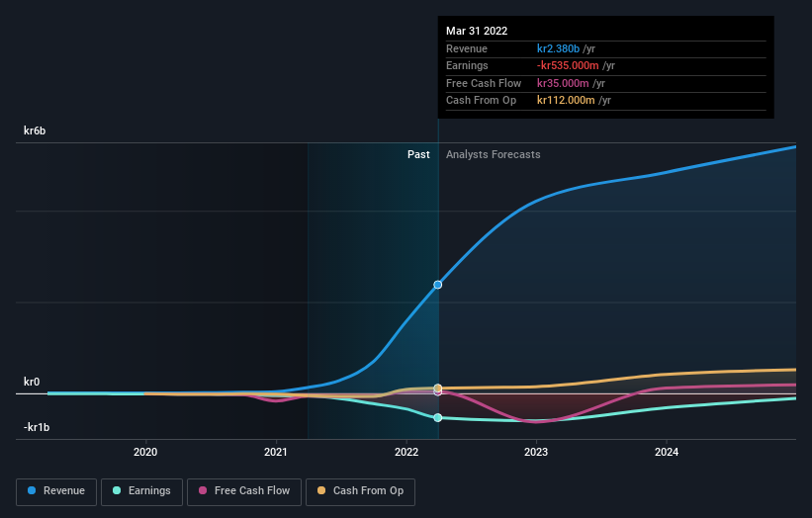Click the Revenue row label in tooltip
812x518 pixels.
[467, 48]
